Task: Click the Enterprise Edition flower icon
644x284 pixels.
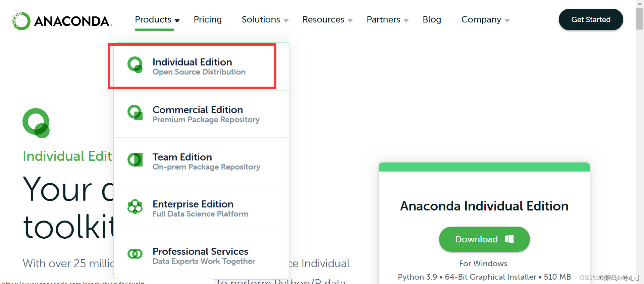Action: coord(135,207)
